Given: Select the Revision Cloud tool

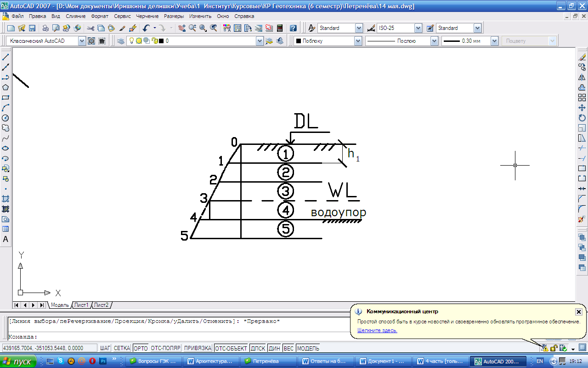Looking at the screenshot, I should [6, 128].
